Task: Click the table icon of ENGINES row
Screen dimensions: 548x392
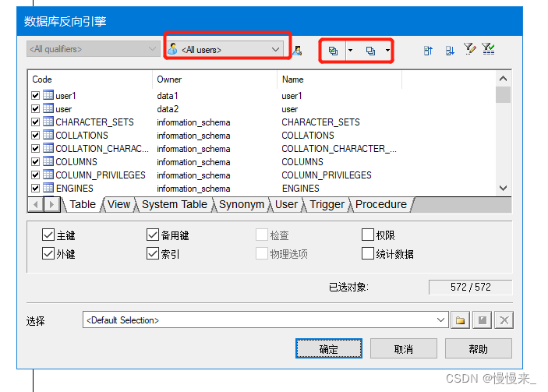Action: coord(48,188)
